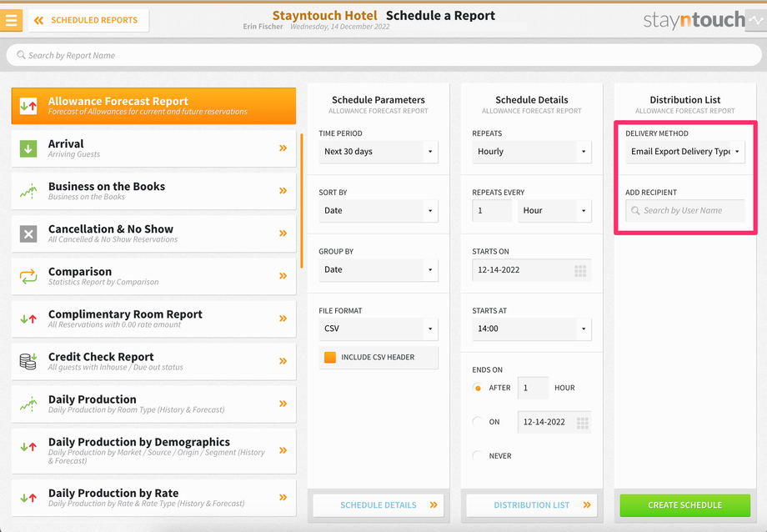Viewport: 767px width, 532px height.
Task: Select the Ends On date radio button
Action: 478,421
